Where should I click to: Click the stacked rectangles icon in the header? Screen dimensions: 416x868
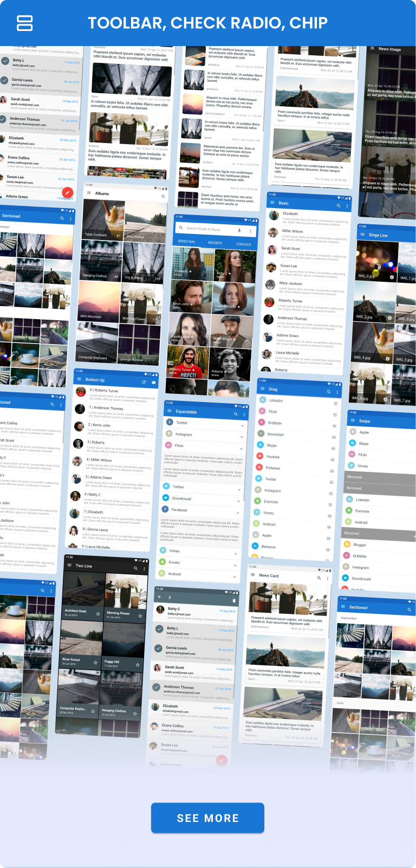(25, 23)
